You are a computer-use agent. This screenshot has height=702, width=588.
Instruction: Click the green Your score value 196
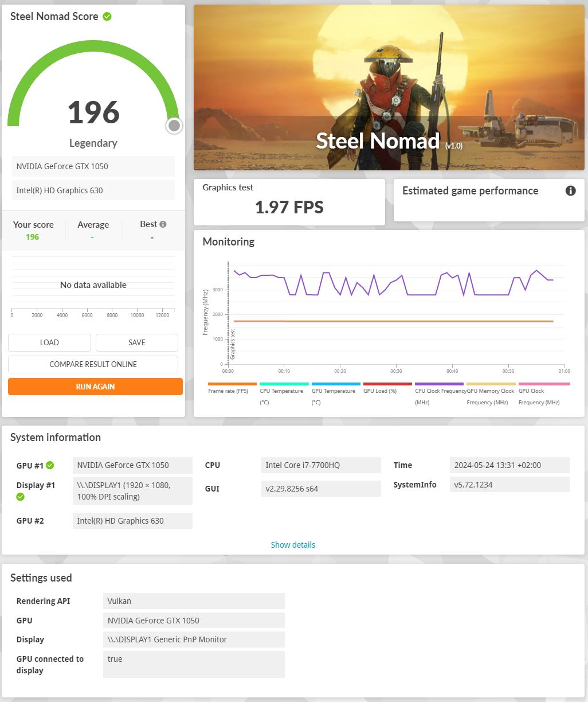point(33,237)
